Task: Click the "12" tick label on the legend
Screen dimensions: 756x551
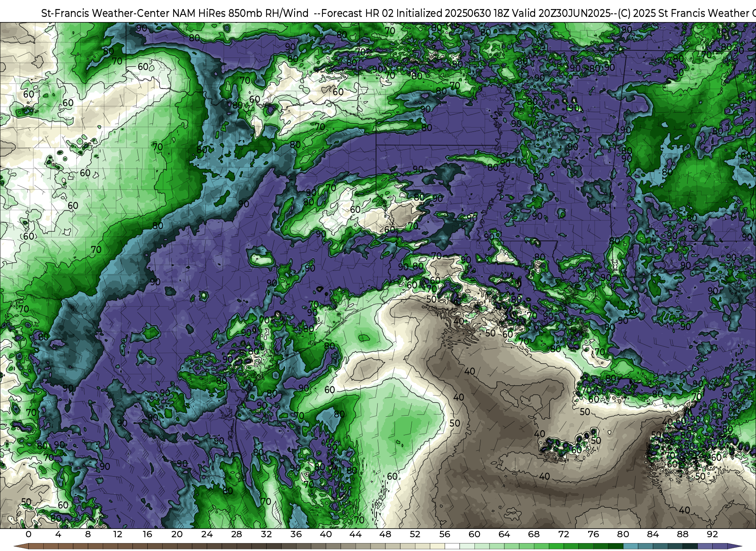Action: (x=118, y=534)
